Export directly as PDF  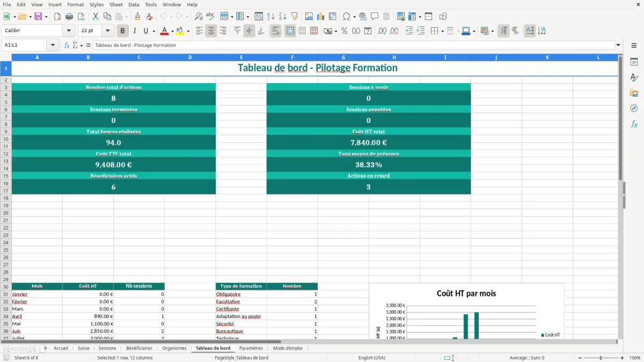(57, 17)
